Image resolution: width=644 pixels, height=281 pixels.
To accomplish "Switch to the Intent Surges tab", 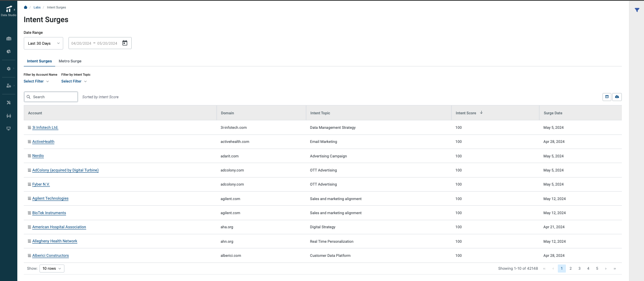I will click(39, 61).
